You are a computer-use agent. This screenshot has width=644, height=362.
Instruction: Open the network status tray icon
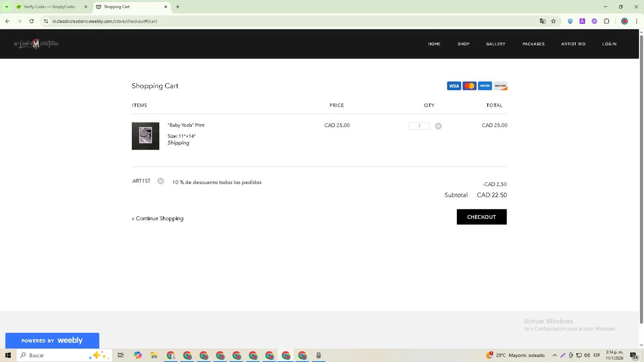[x=579, y=355]
